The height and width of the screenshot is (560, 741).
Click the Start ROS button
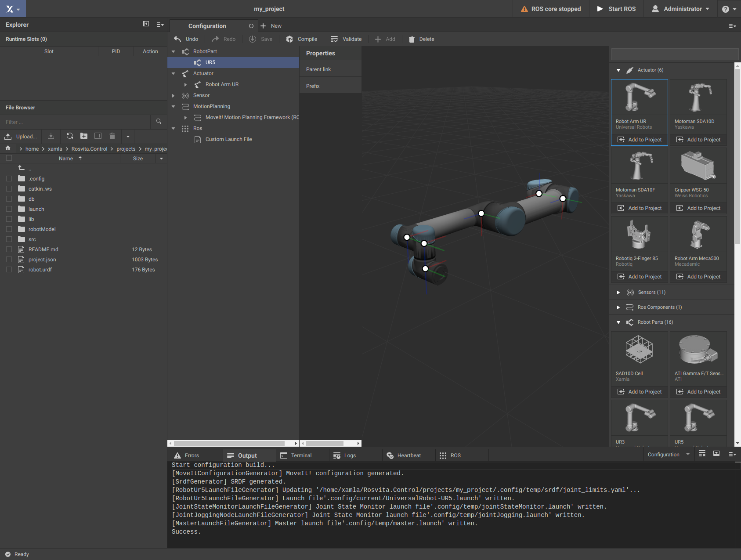coord(616,9)
